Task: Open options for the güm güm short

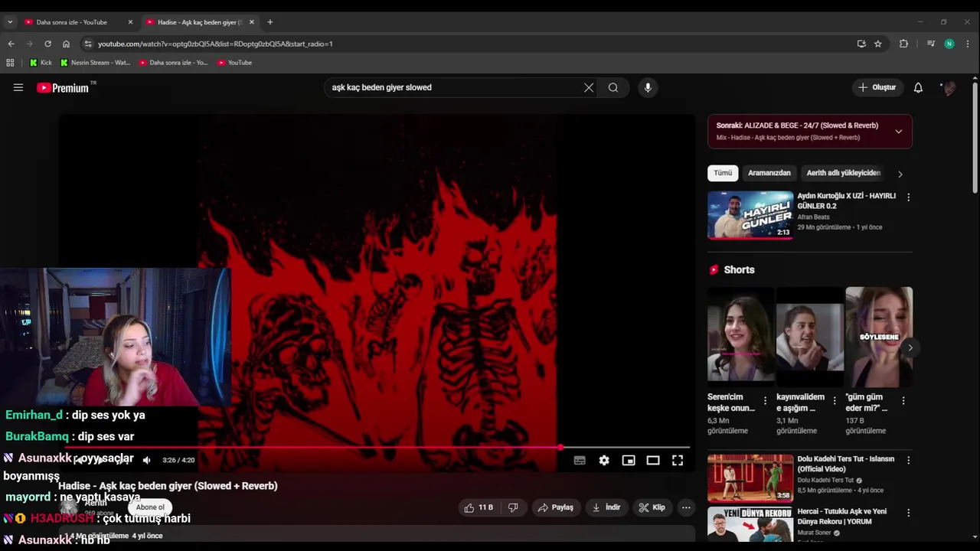Action: (903, 400)
